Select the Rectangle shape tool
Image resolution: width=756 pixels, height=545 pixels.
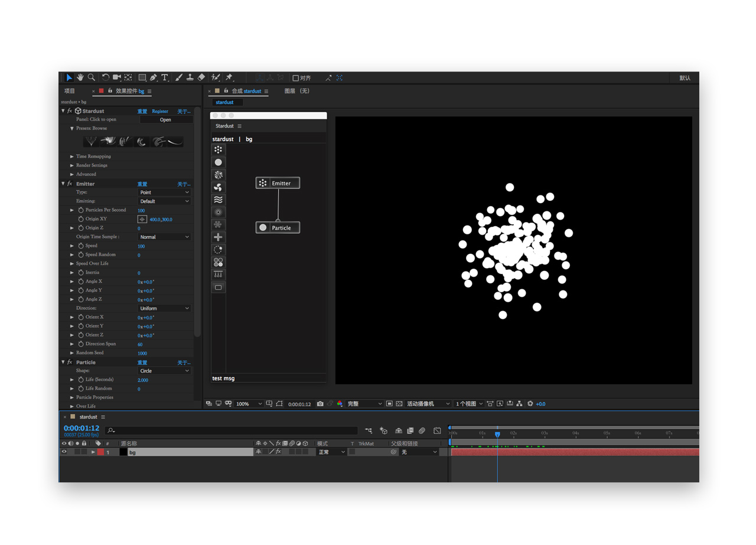[142, 77]
